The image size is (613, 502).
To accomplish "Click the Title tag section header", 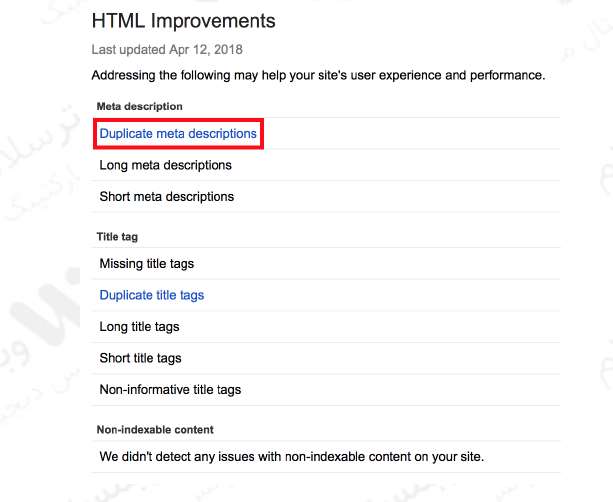I will point(117,237).
